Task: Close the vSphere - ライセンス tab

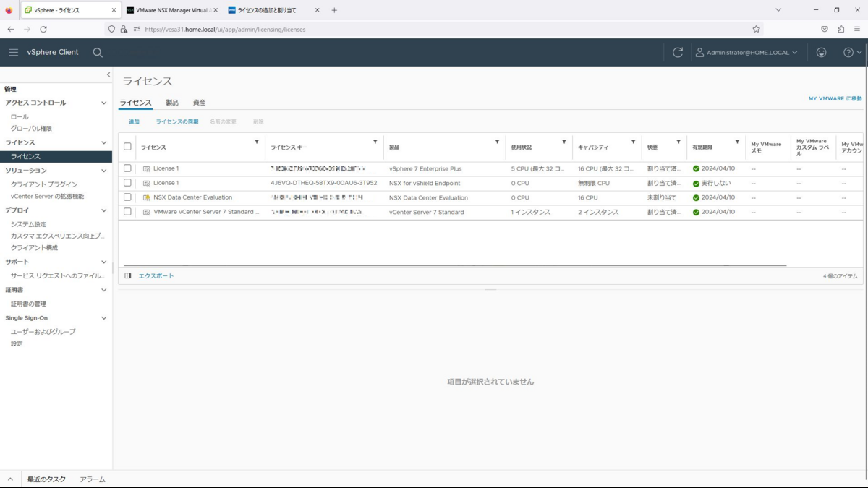Action: coord(114,10)
